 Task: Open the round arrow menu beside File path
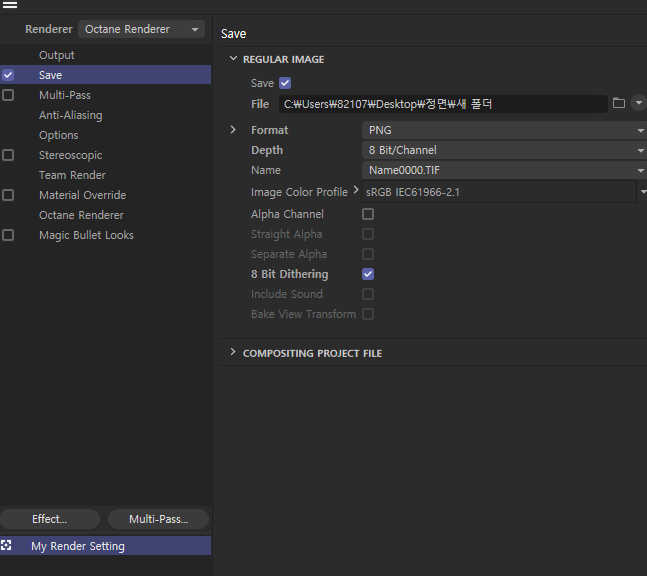coord(638,103)
